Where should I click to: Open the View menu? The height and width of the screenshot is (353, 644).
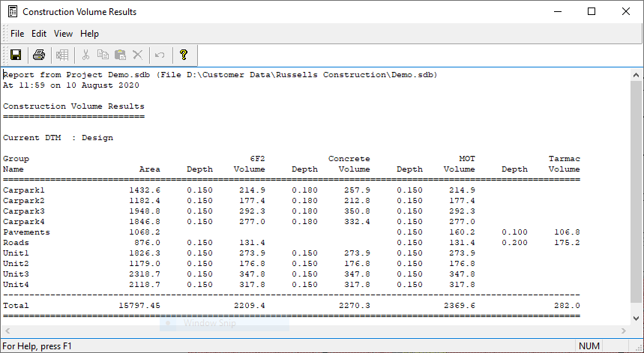pyautogui.click(x=63, y=34)
